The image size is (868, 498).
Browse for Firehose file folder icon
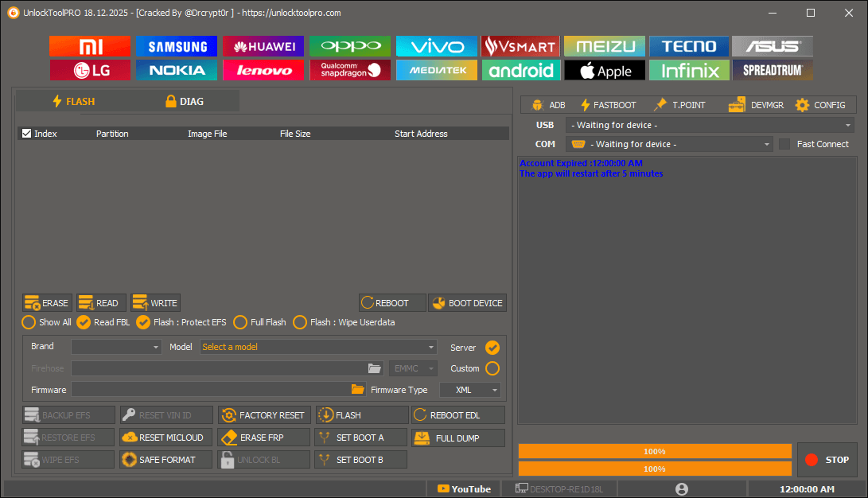[375, 368]
